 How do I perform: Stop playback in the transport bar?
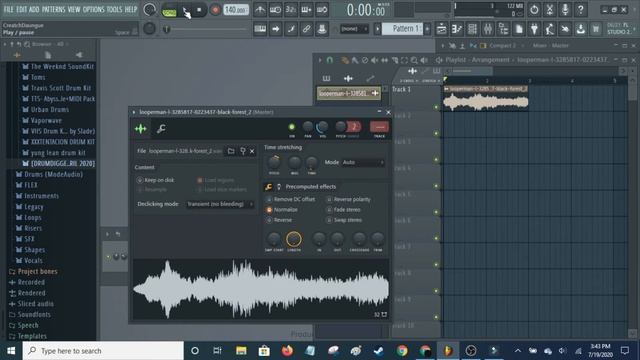click(199, 10)
